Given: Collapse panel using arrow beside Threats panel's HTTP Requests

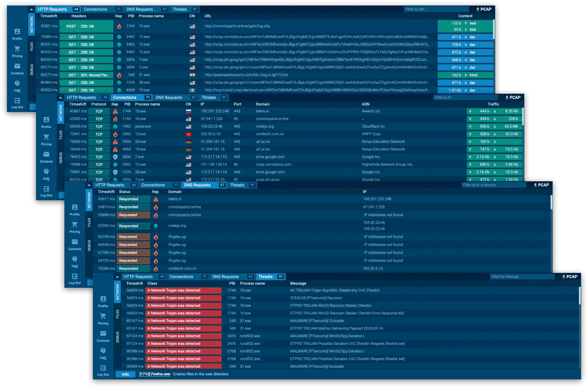Looking at the screenshot, I should click(x=117, y=277).
